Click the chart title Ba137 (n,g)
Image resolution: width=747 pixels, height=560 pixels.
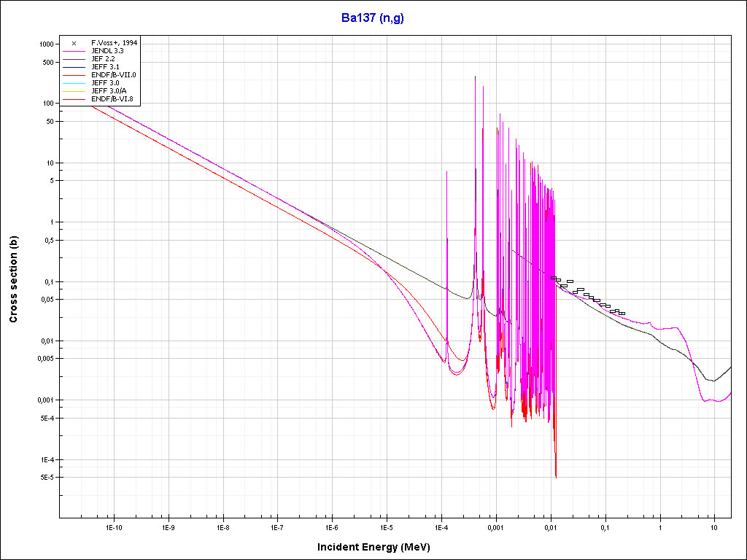pos(373,18)
